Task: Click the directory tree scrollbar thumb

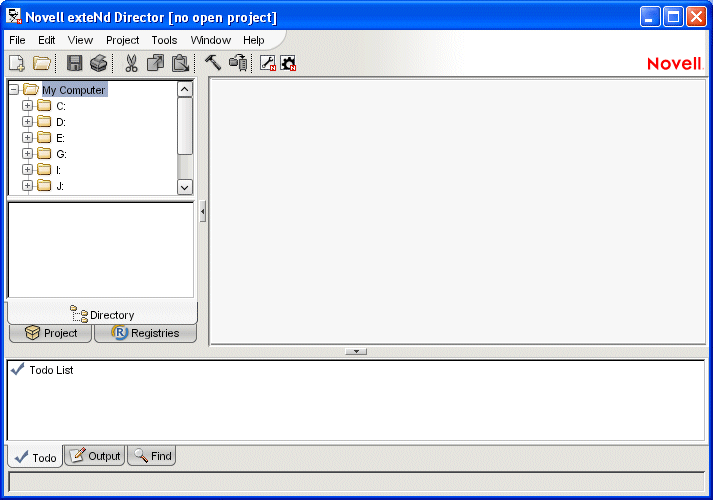Action: [185, 126]
